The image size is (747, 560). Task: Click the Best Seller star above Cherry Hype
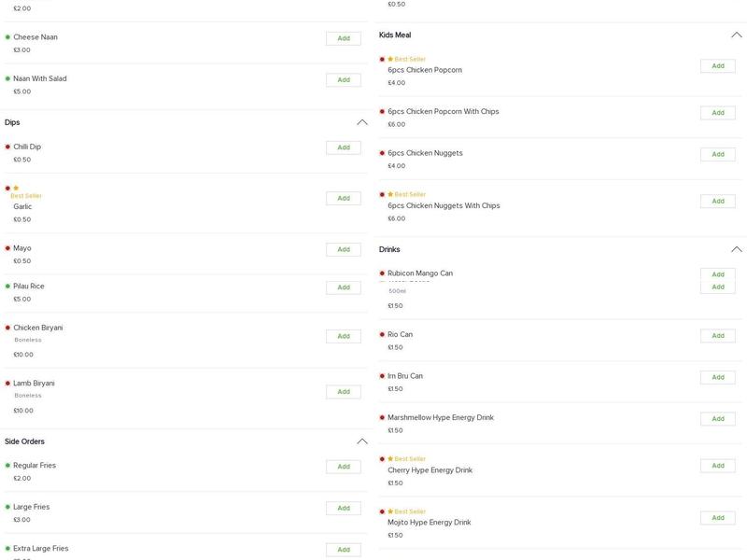pos(390,459)
